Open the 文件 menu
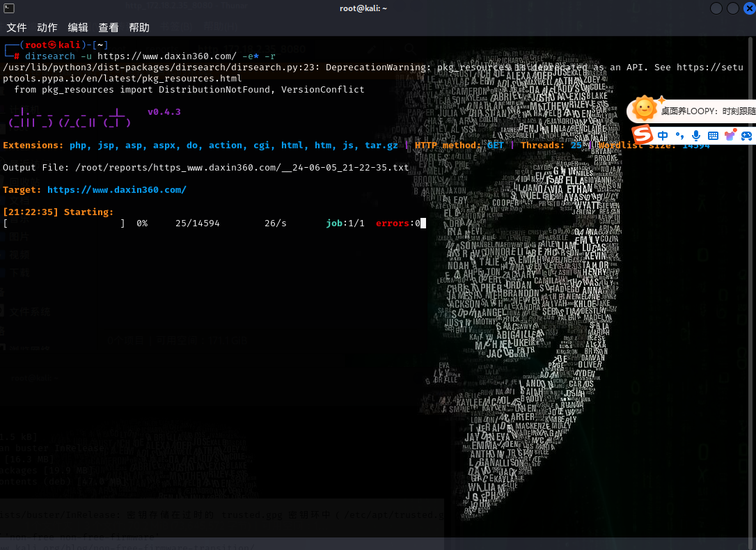The height and width of the screenshot is (550, 756). click(17, 27)
